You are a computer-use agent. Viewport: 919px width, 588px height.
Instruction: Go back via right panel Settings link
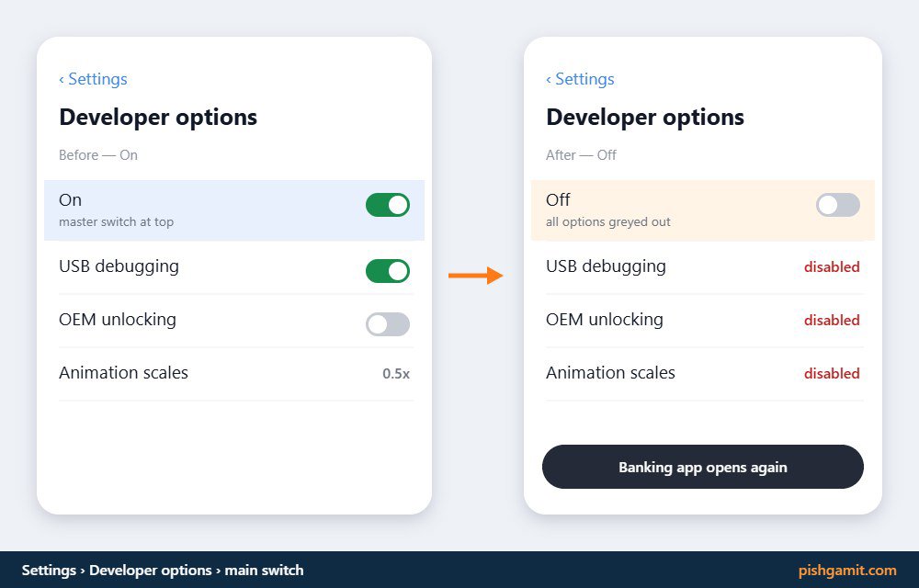[580, 79]
